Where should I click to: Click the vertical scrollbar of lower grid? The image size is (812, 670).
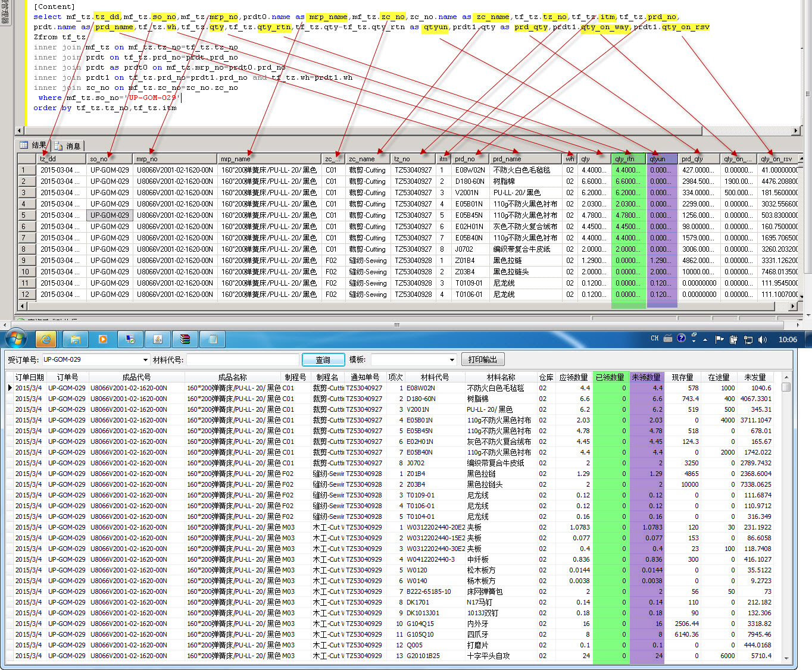786,518
